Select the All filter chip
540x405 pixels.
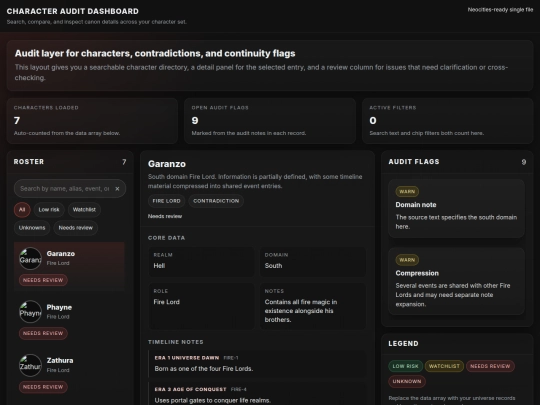click(22, 210)
